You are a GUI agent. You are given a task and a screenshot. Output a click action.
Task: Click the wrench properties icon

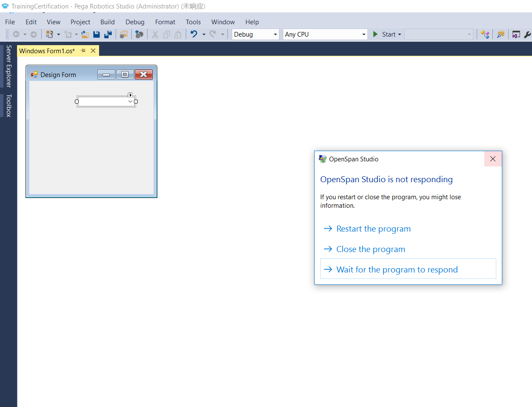tap(528, 34)
